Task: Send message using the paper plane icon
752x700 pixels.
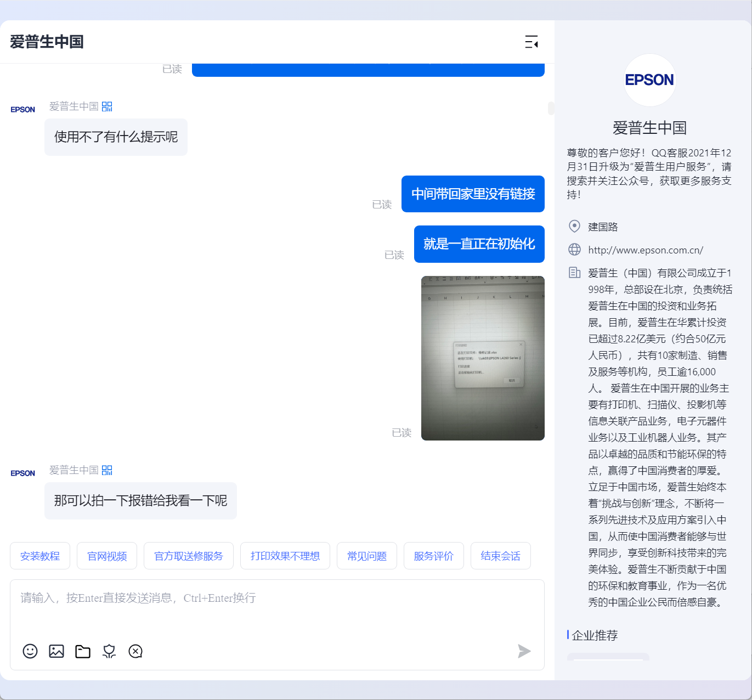Action: click(x=524, y=651)
